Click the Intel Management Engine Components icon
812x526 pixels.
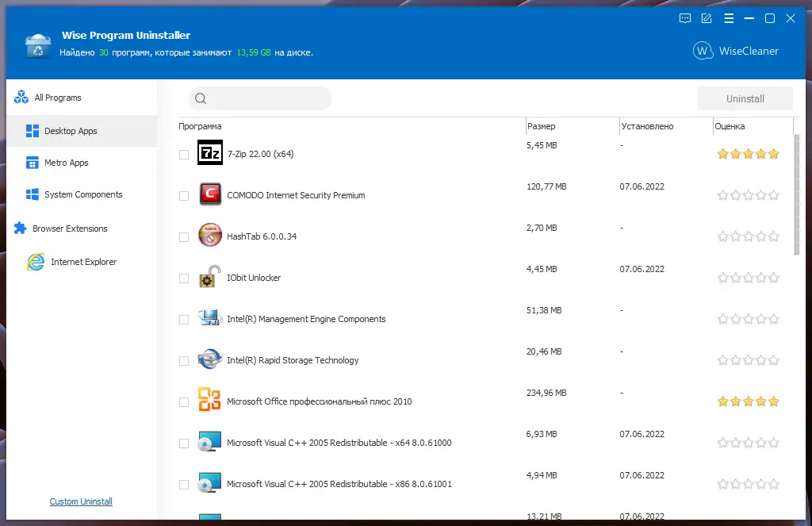[209, 317]
